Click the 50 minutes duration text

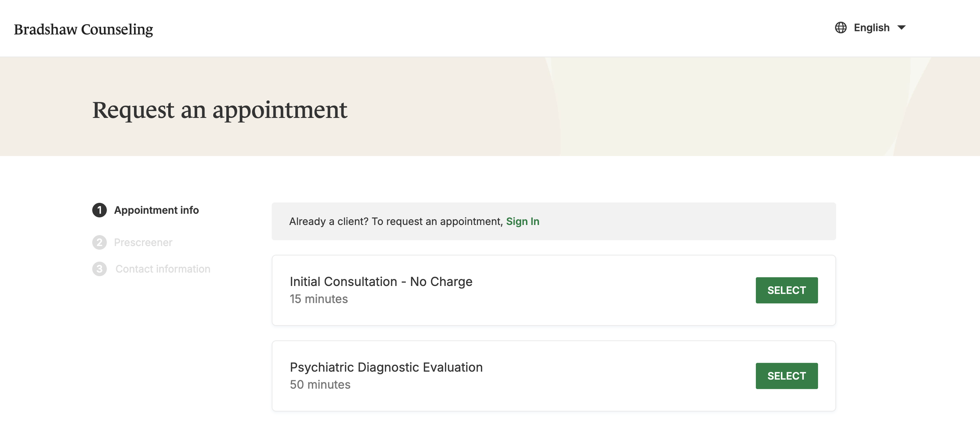(320, 385)
